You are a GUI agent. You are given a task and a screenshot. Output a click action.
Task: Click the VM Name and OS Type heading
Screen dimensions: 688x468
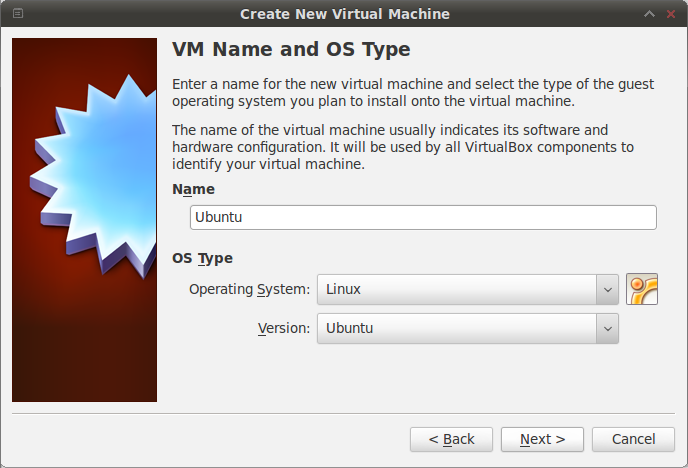[x=291, y=50]
